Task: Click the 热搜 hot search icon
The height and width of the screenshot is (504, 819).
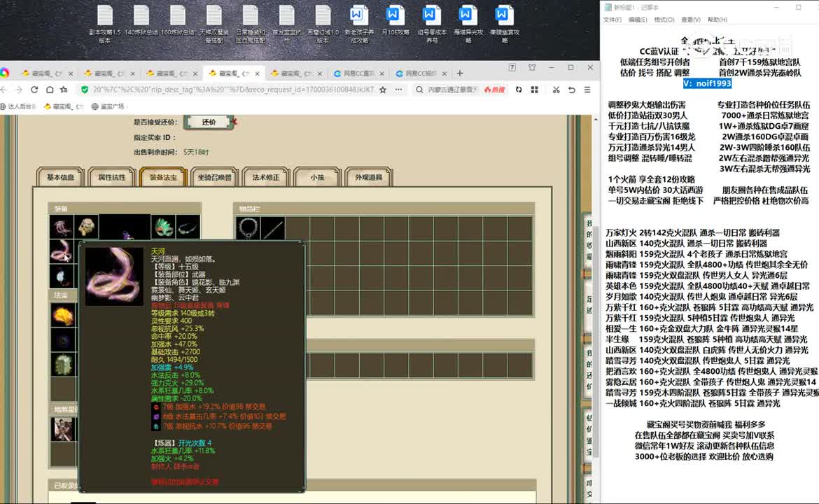Action: (494, 90)
